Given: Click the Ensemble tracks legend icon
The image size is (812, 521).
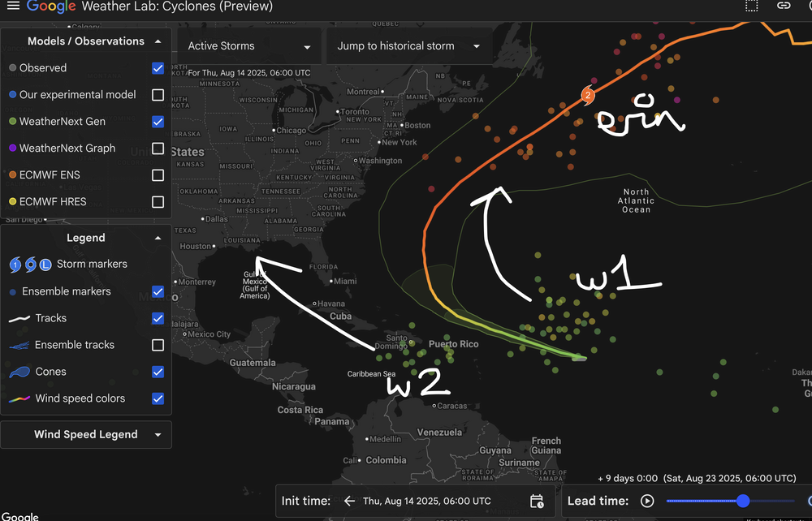Looking at the screenshot, I should pyautogui.click(x=19, y=345).
